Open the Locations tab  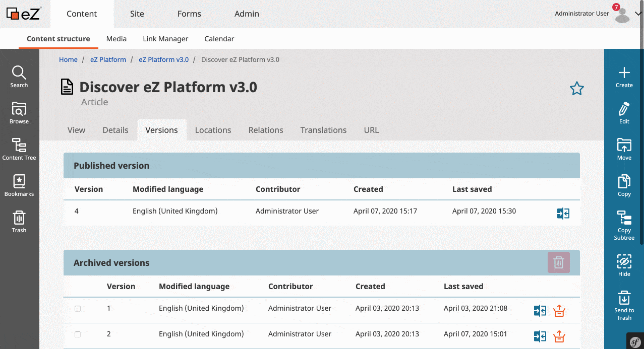[213, 130]
